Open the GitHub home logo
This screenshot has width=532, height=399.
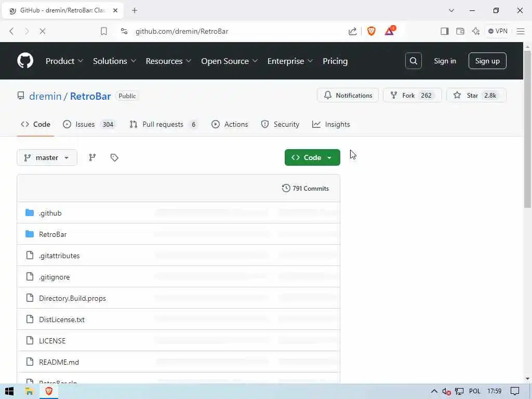pyautogui.click(x=25, y=61)
